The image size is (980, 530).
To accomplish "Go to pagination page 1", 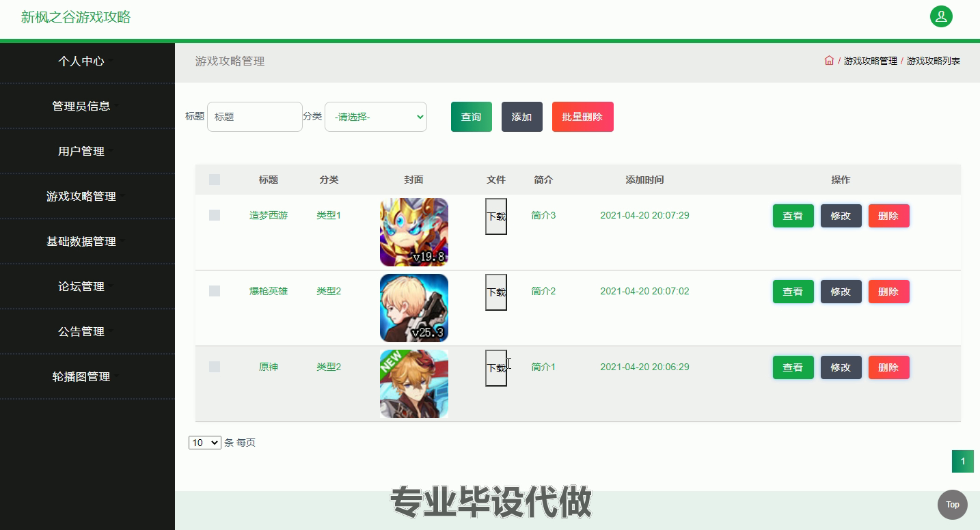I will tap(963, 462).
